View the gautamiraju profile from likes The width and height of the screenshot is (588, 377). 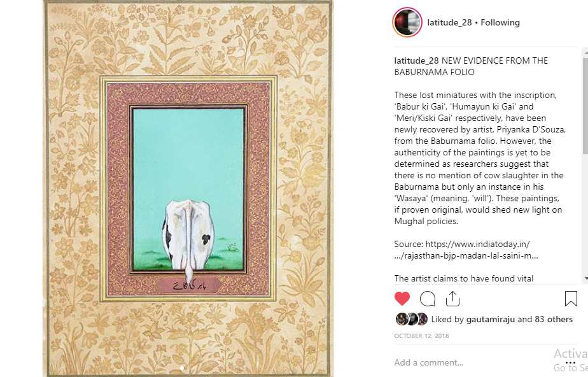[491, 319]
